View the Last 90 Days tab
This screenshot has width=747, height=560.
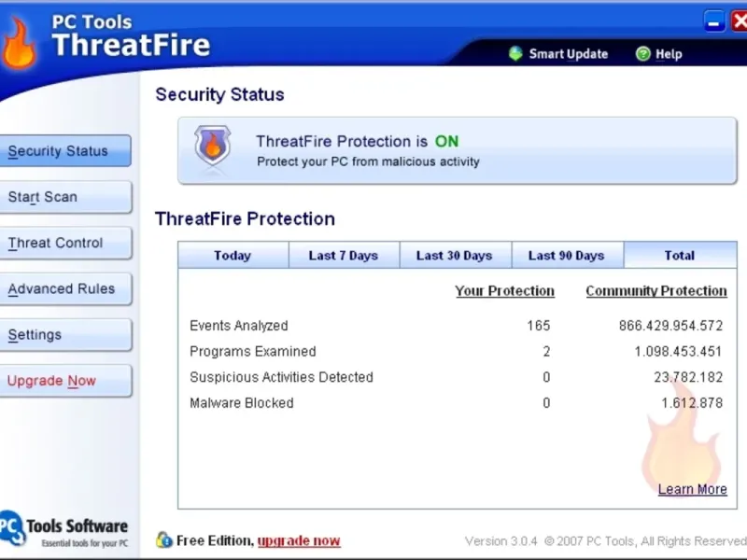pos(566,256)
